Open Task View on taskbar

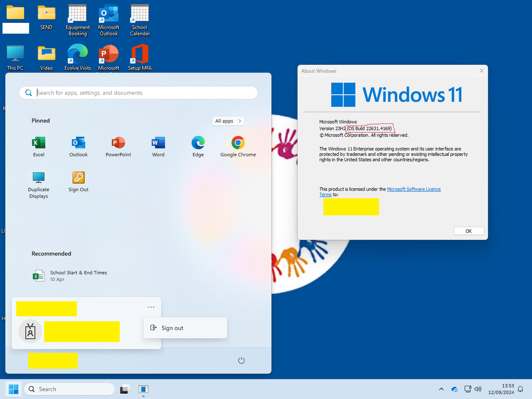[x=124, y=389]
